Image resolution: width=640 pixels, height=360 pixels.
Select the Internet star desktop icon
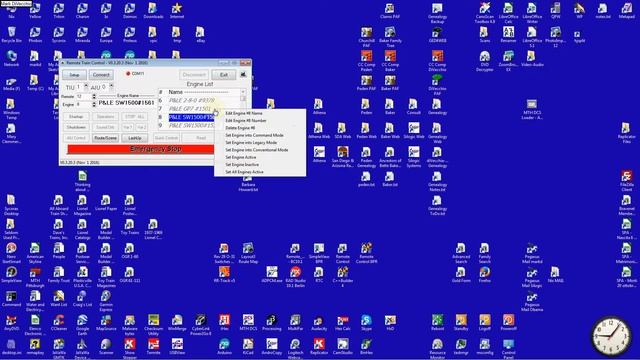pyautogui.click(x=177, y=11)
